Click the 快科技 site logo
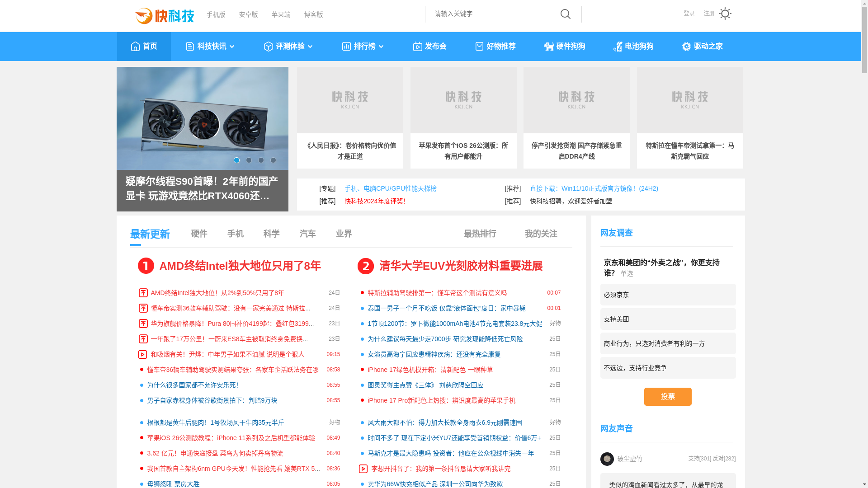Image resolution: width=868 pixels, height=488 pixels. pos(165,16)
